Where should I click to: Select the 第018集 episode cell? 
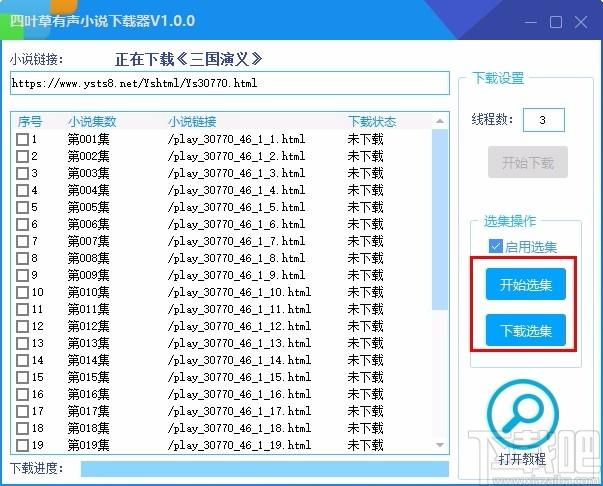tap(88, 428)
